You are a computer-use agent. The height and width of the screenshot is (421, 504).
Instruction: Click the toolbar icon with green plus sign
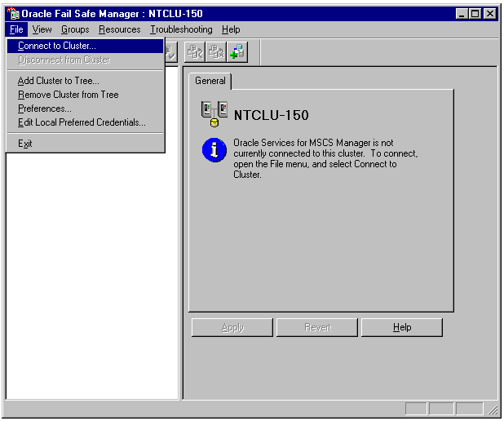[x=237, y=51]
